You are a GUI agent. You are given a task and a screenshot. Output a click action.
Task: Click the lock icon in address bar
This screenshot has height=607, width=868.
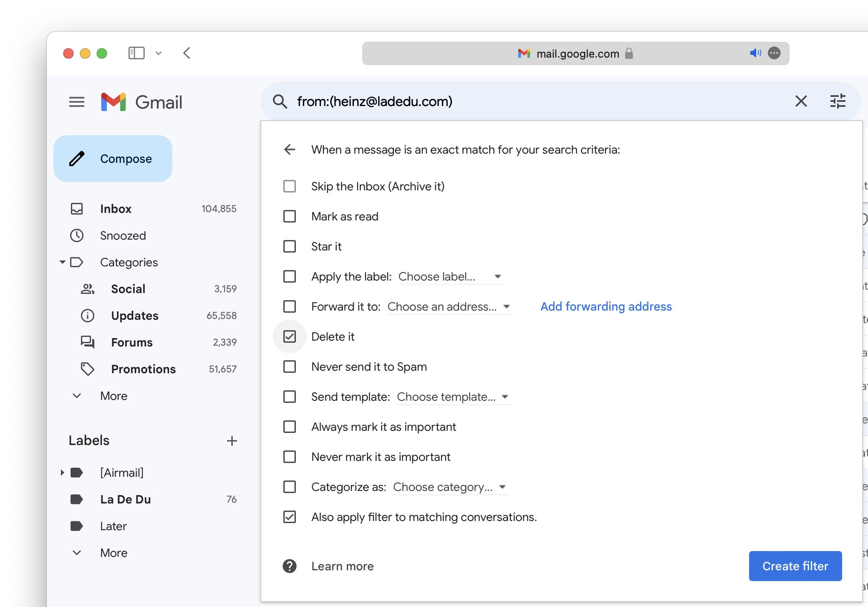(x=629, y=53)
